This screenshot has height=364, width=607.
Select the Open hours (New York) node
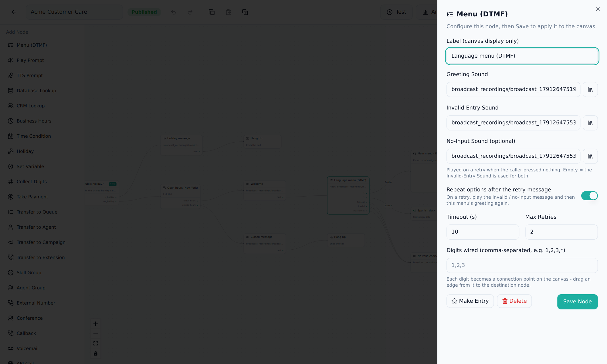point(180,197)
